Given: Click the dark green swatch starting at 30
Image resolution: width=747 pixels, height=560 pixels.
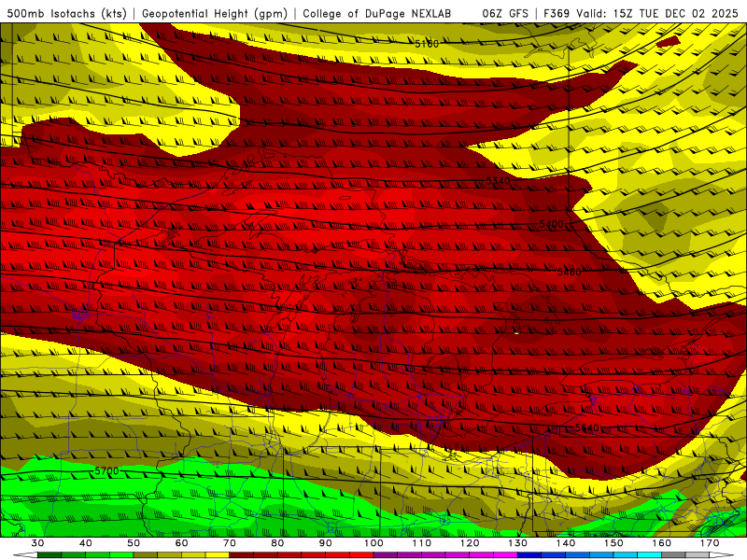Looking at the screenshot, I should coord(49,555).
